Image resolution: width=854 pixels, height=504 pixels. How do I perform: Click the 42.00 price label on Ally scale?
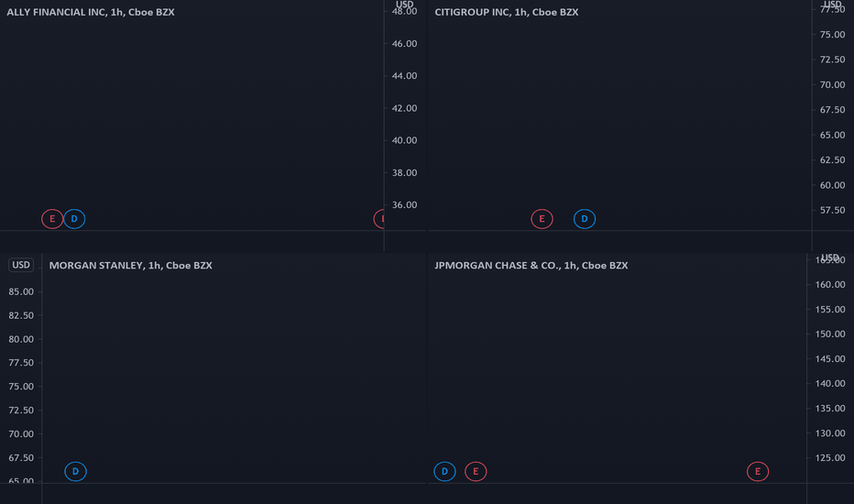point(405,108)
